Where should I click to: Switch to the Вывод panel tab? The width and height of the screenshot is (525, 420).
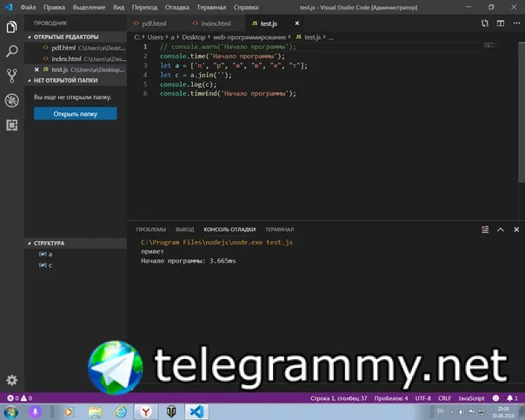tap(185, 230)
